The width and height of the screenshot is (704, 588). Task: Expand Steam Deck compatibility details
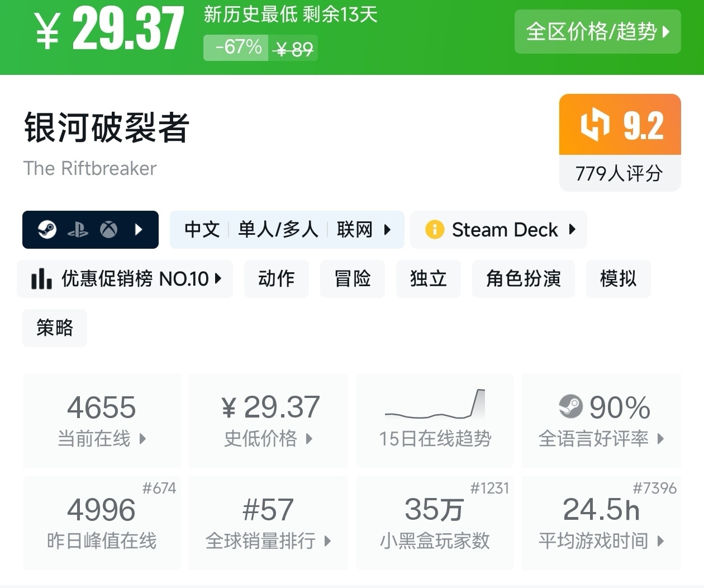coord(572,230)
